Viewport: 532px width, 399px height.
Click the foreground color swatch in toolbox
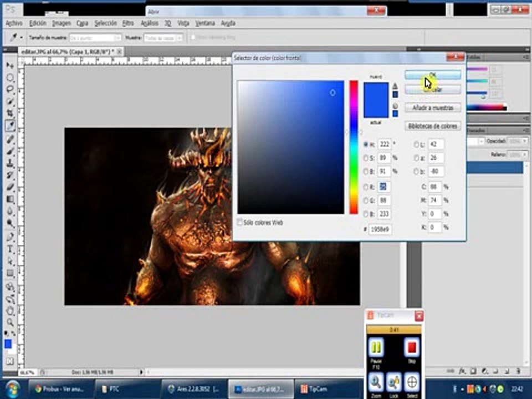tap(8, 344)
